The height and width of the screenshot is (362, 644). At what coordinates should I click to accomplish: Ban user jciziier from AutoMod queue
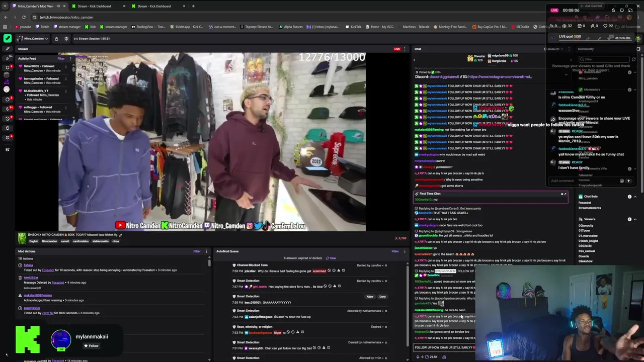coord(330,270)
